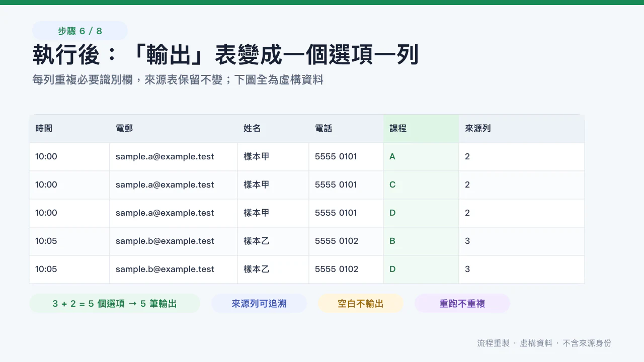Screen dimensions: 644x362
Task: Click the 姓名 column header
Action: (273, 129)
